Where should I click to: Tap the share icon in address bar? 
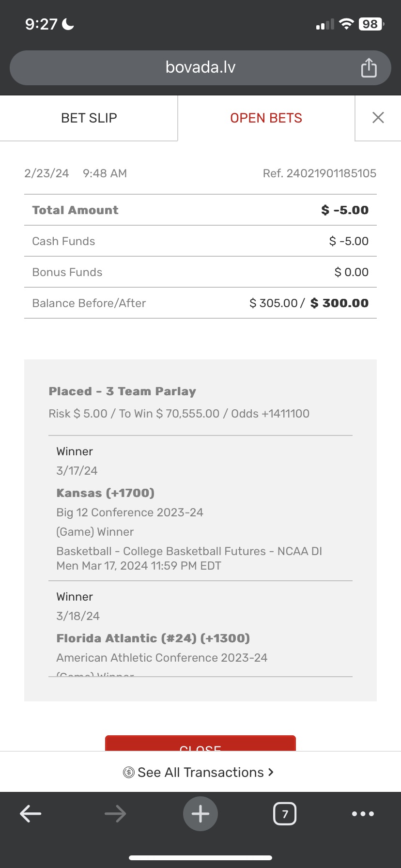pyautogui.click(x=369, y=68)
